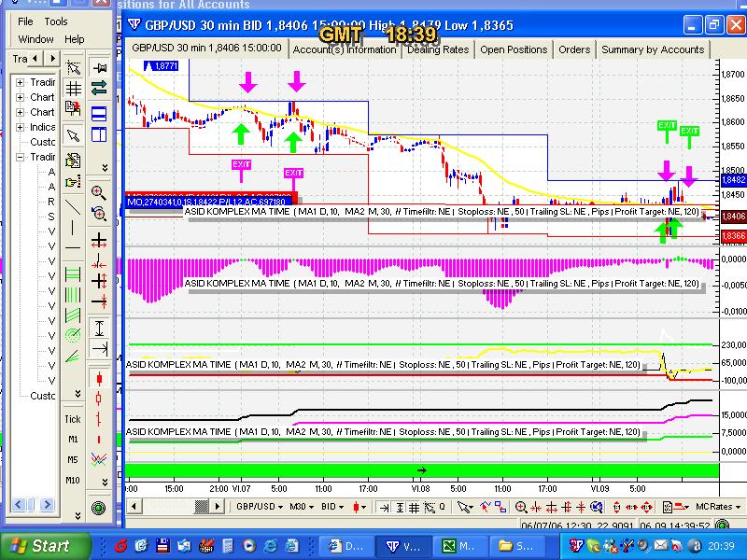This screenshot has height=560, width=747.
Task: Select the M10 timeframe button
Action: coord(73,480)
